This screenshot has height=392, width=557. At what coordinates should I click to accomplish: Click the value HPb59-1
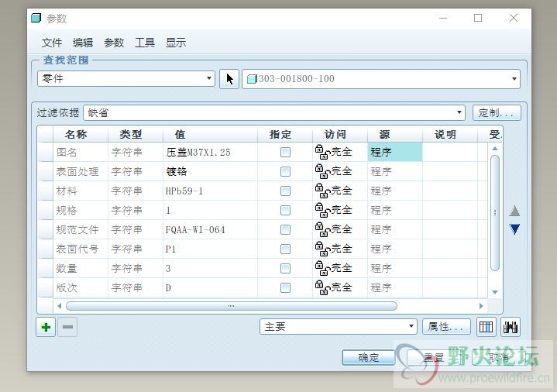coord(184,191)
